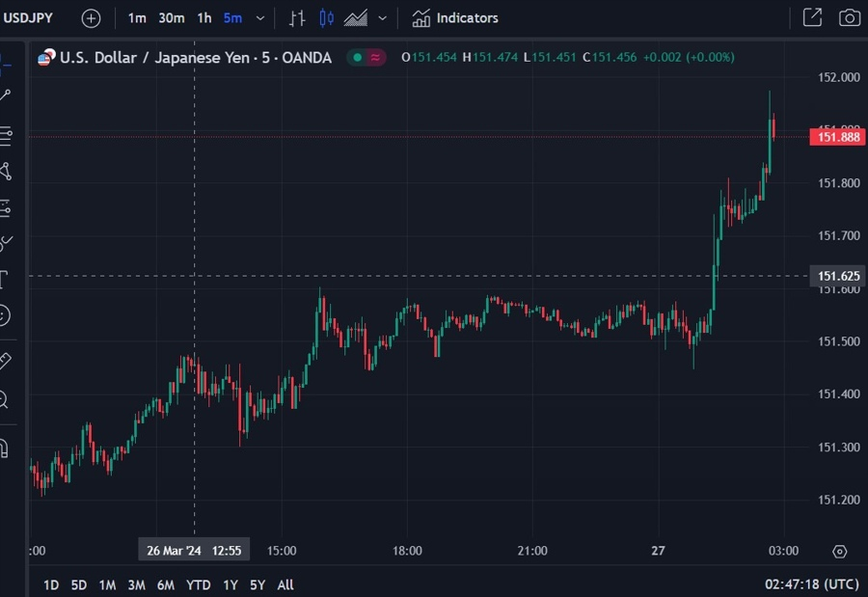This screenshot has width=868, height=597.
Task: Open the fullscreen popup chart icon
Action: tap(812, 17)
